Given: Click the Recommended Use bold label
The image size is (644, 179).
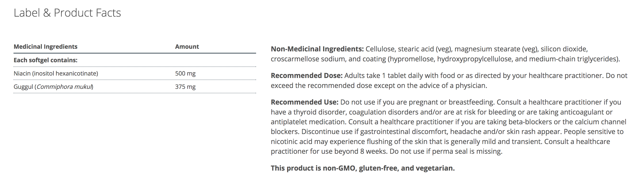Looking at the screenshot, I should point(305,102).
